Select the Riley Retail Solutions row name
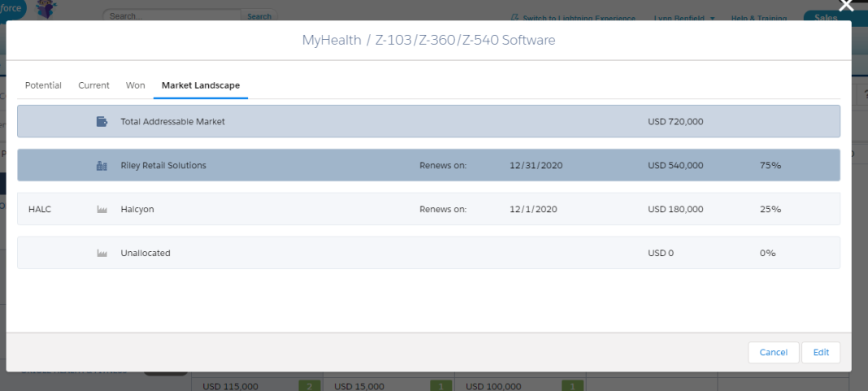Image resolution: width=868 pixels, height=391 pixels. 163,165
